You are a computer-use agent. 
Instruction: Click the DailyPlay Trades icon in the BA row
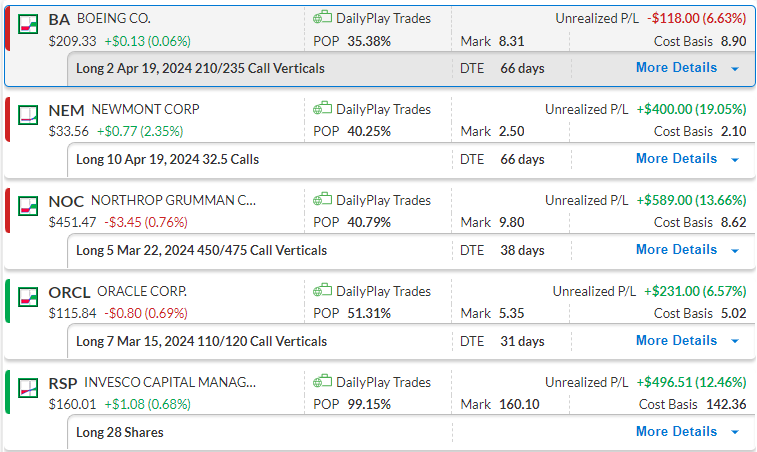[x=322, y=18]
